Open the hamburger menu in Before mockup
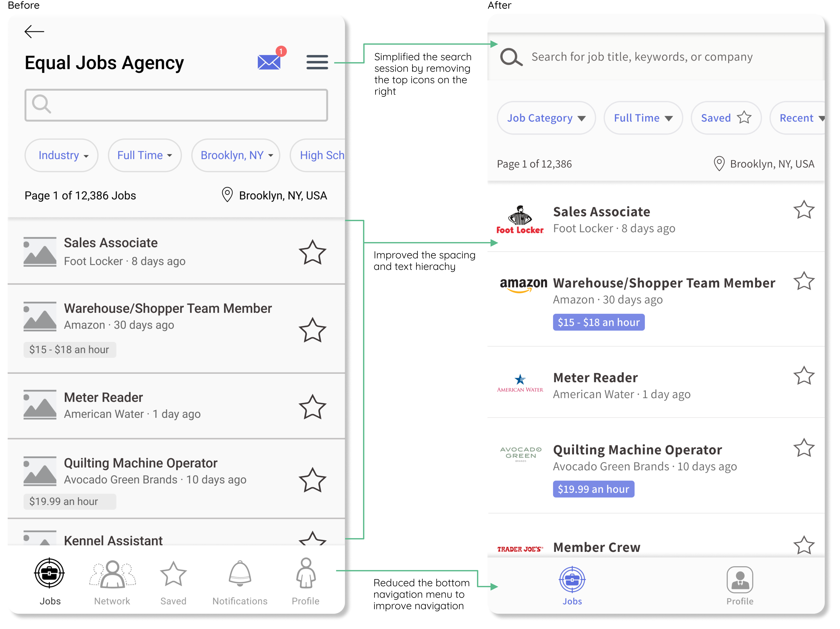Viewport: 840px width, 629px height. point(317,62)
